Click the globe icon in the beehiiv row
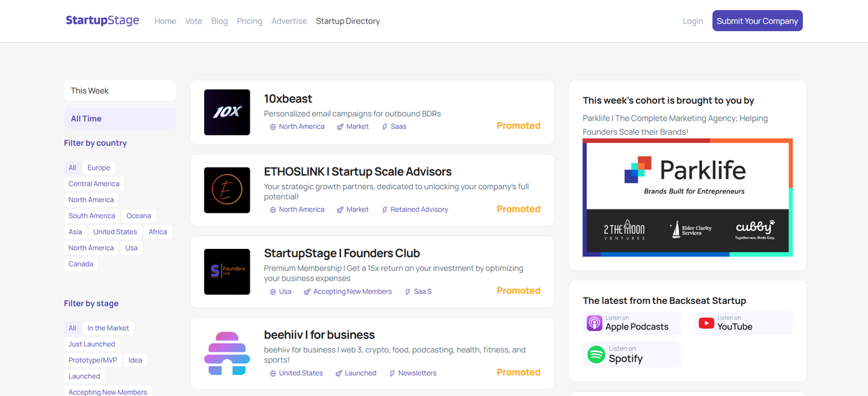Viewport: 868px width, 396px height. coord(273,374)
